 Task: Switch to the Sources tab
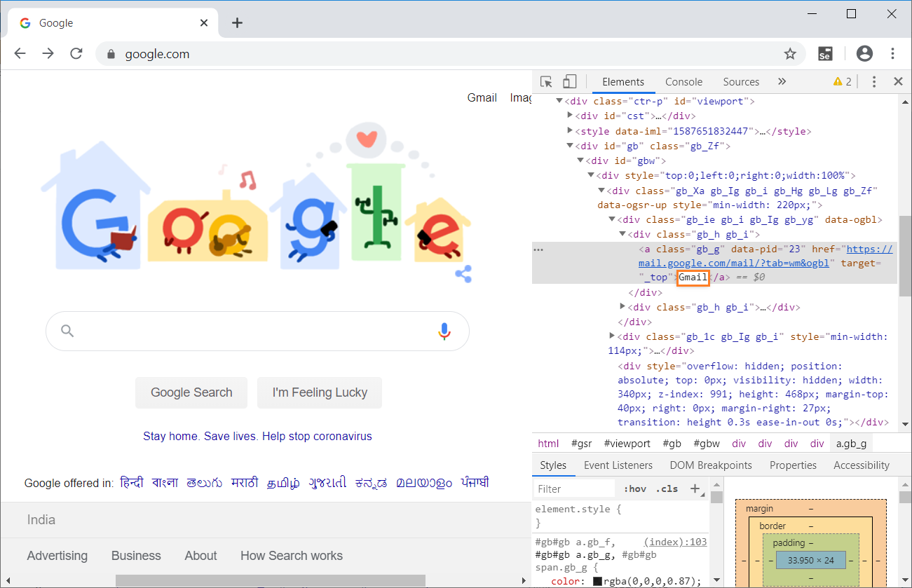(x=741, y=82)
